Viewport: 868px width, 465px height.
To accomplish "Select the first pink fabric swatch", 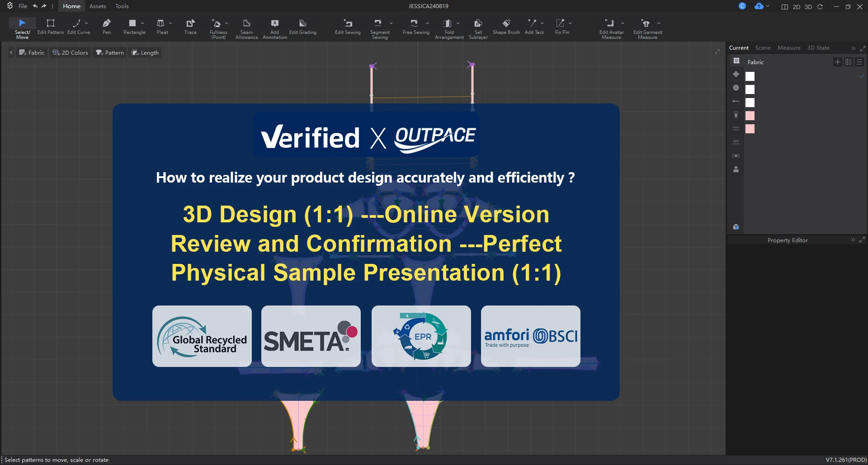I will (750, 116).
